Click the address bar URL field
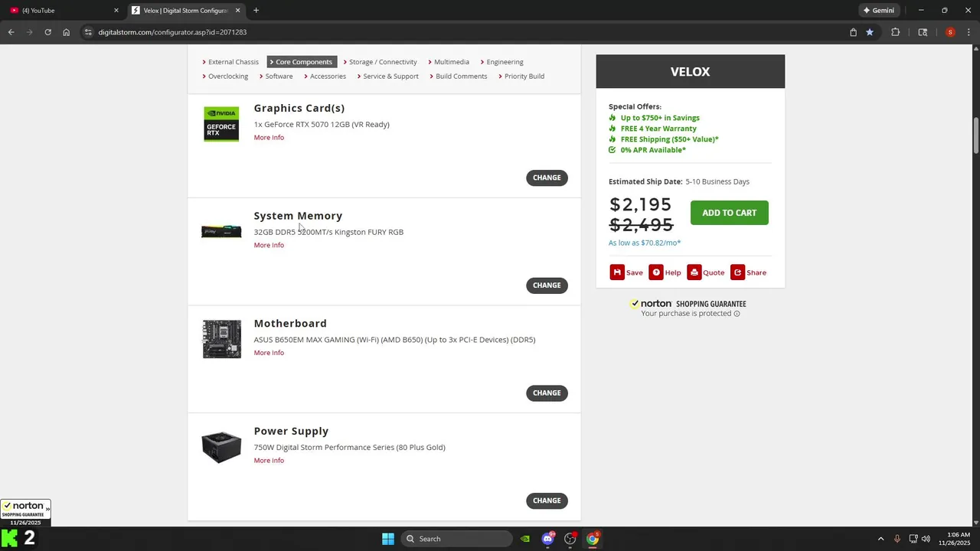Viewport: 980px width, 551px height. tap(459, 32)
